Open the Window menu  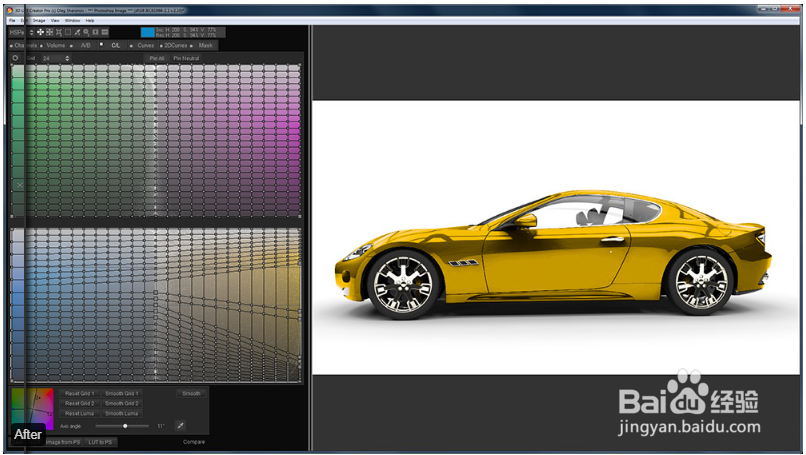click(x=72, y=21)
